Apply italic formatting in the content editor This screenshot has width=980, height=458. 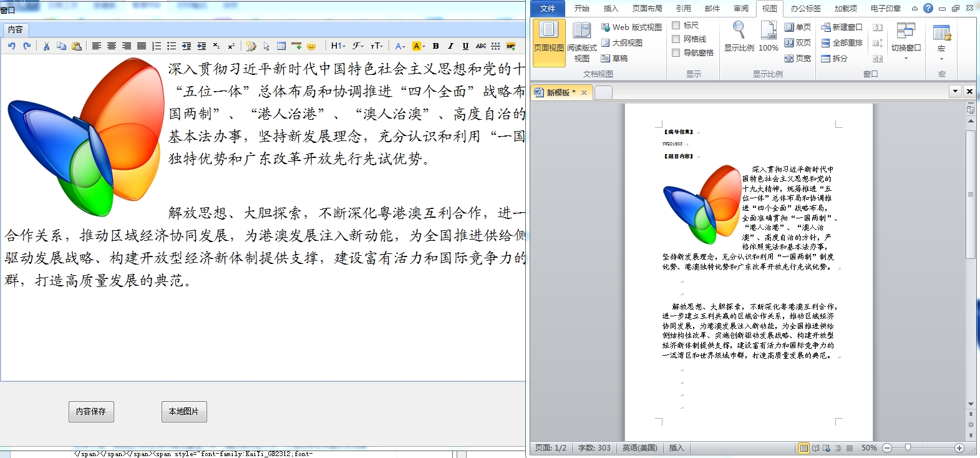(451, 46)
